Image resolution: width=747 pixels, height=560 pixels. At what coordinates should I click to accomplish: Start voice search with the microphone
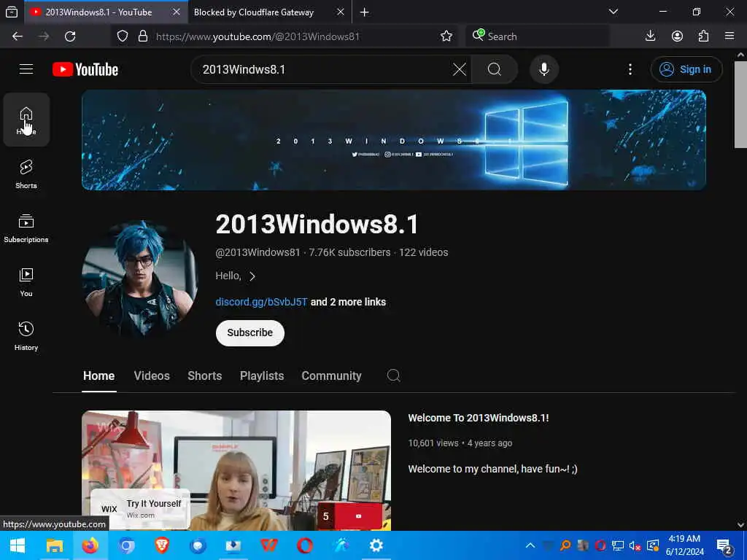point(544,69)
